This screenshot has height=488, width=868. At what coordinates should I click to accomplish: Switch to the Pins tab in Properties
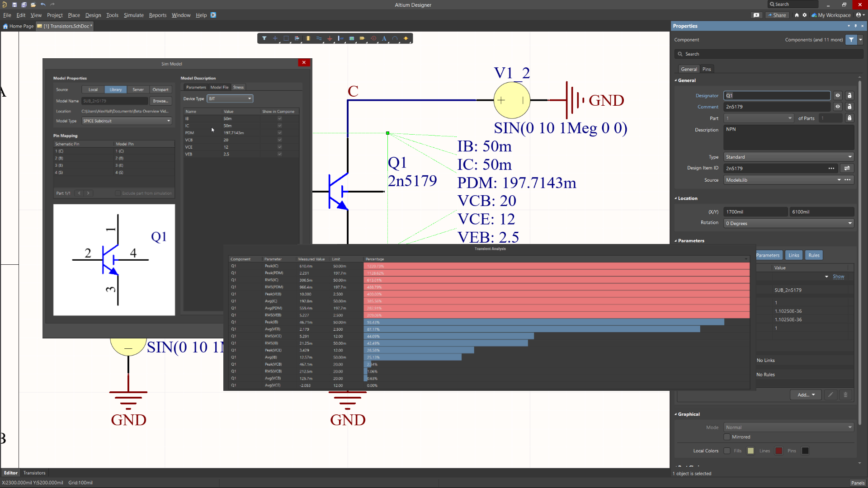(x=707, y=69)
